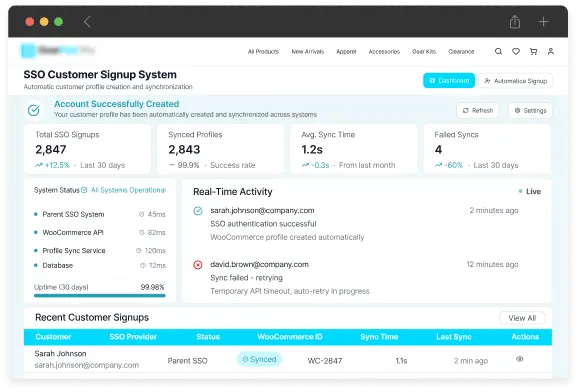The image size is (579, 392).
Task: Click Profile Sync Service status row
Action: click(x=100, y=251)
